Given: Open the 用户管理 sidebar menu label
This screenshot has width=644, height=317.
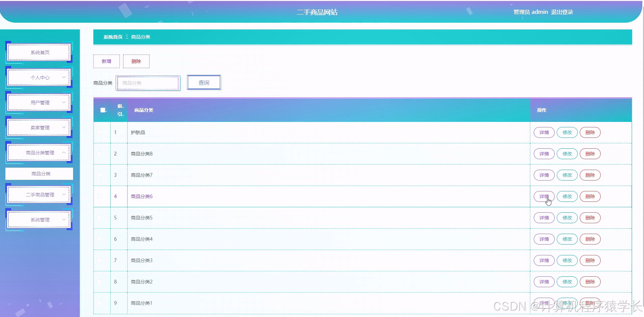Looking at the screenshot, I should [40, 103].
